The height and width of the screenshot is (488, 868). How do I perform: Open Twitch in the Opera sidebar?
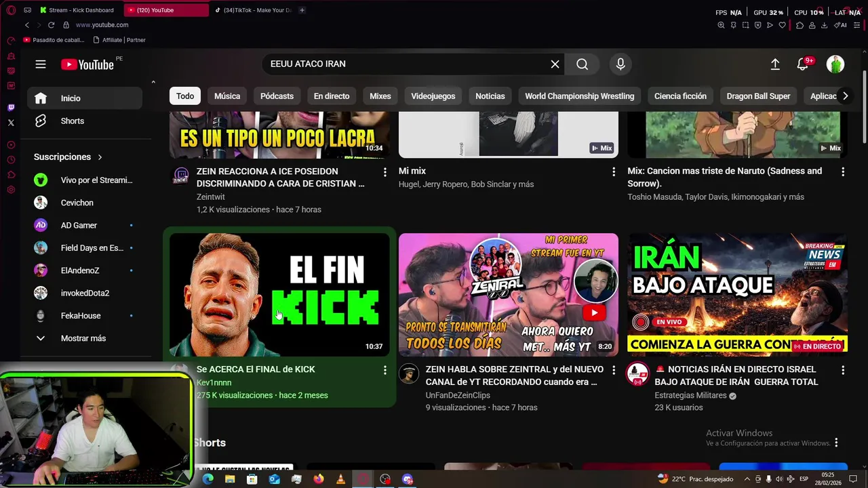(11, 108)
